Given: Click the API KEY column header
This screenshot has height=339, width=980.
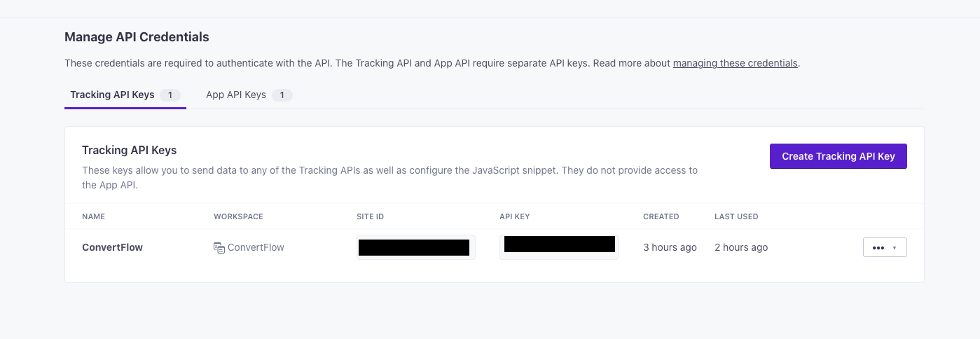Looking at the screenshot, I should [x=515, y=216].
